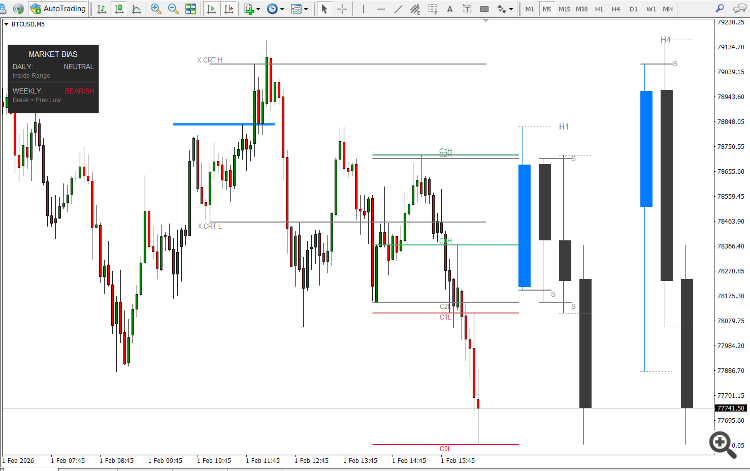Switch to M1 timeframe
750x471 pixels.
529,9
